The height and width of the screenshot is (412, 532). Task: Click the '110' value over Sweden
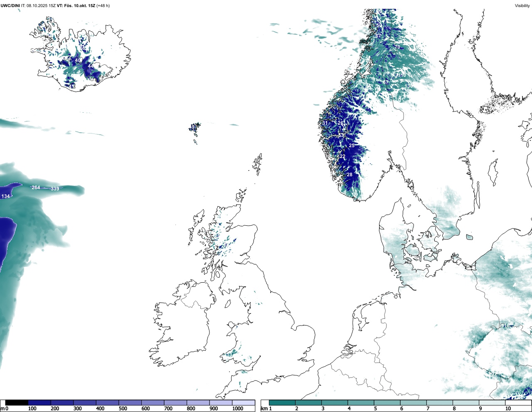click(402, 75)
